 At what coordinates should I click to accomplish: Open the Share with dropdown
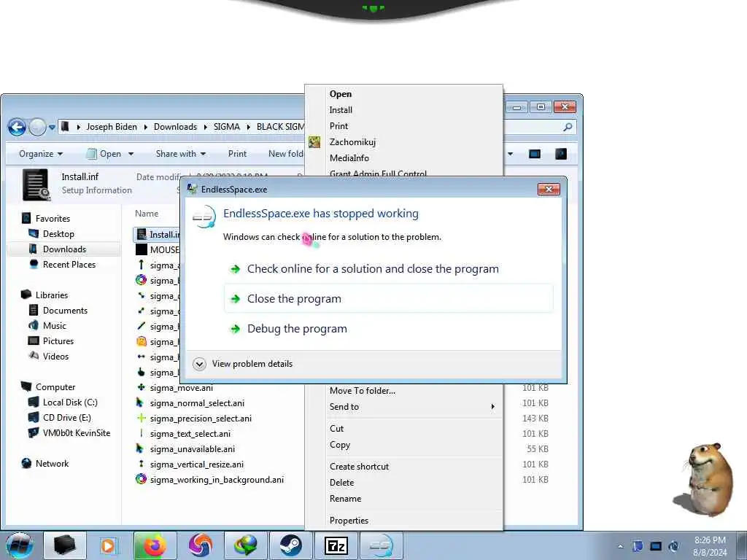pos(181,154)
